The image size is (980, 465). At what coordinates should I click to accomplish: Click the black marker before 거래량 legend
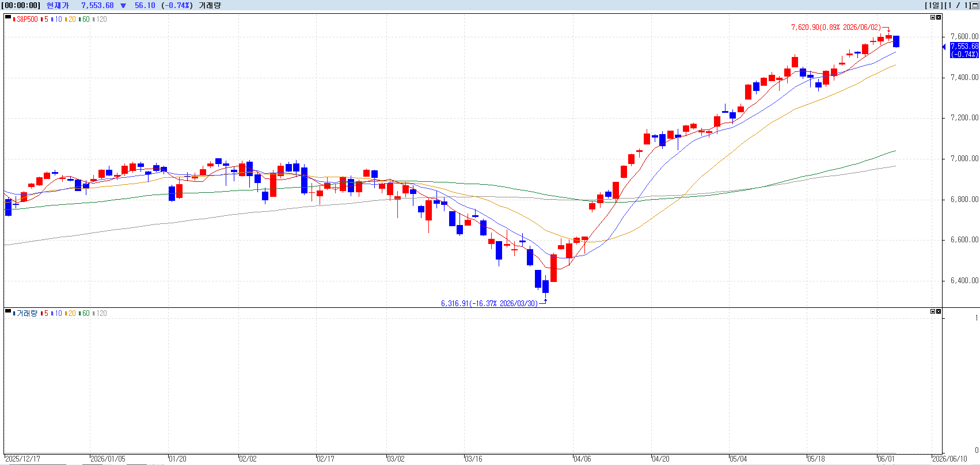tap(8, 311)
